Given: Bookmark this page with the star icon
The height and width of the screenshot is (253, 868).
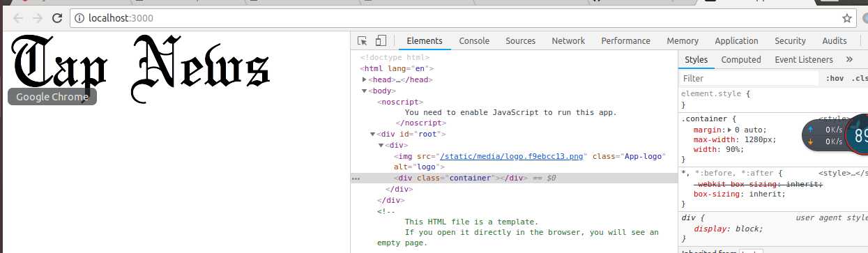Looking at the screenshot, I should click(x=848, y=18).
